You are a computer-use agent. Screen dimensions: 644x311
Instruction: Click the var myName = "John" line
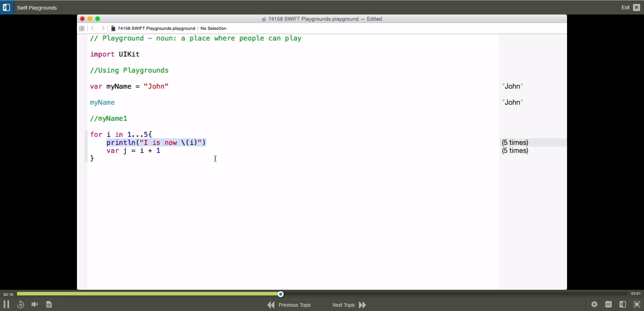pyautogui.click(x=129, y=86)
